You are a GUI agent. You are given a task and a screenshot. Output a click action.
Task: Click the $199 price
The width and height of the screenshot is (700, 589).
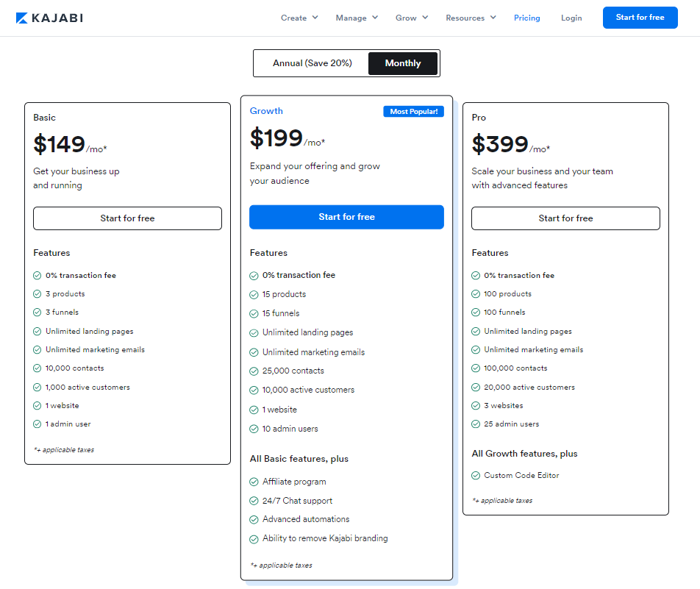click(x=276, y=138)
